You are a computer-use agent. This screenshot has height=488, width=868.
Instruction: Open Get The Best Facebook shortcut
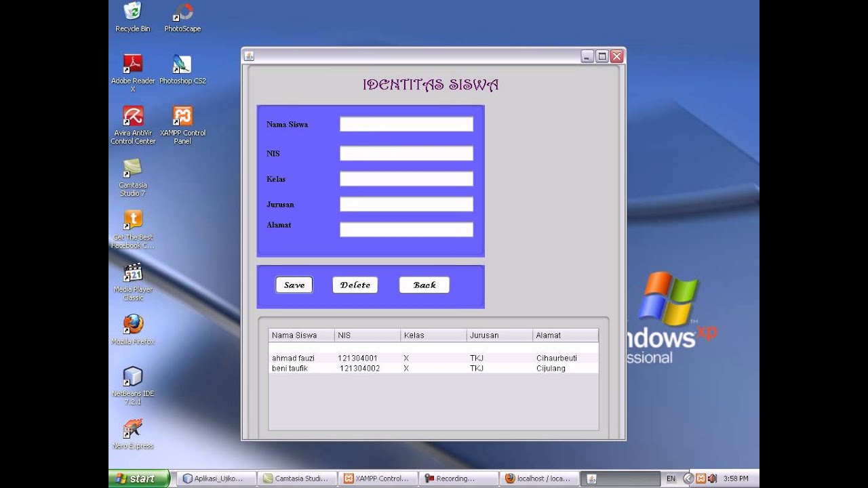click(133, 229)
